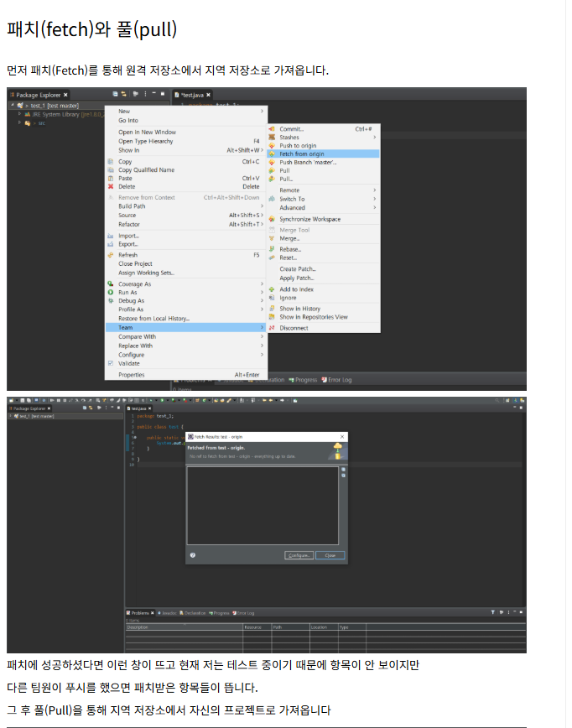The image size is (572, 728).
Task: Expand the src folder node
Action: click(19, 123)
